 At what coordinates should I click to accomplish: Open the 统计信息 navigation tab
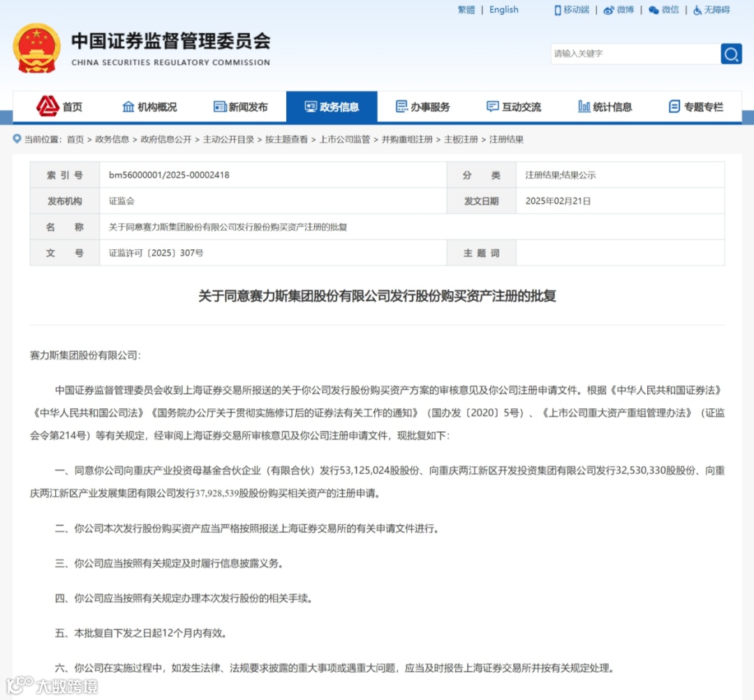point(605,106)
